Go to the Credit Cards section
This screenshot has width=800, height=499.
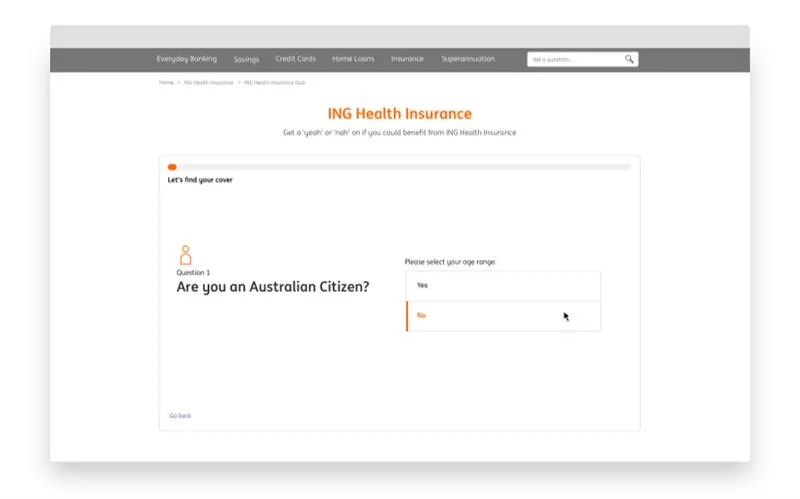pos(296,59)
